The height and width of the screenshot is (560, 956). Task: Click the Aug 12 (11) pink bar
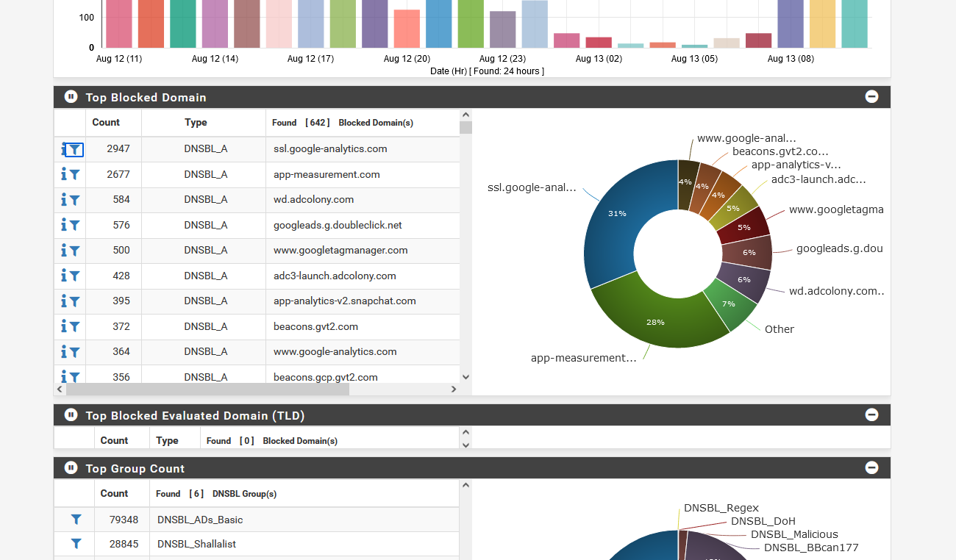(x=119, y=24)
